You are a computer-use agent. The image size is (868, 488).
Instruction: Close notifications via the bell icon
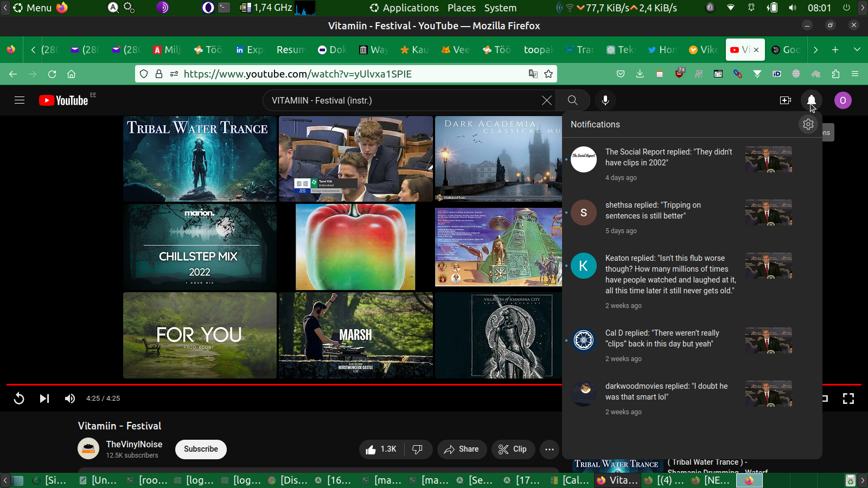[811, 100]
